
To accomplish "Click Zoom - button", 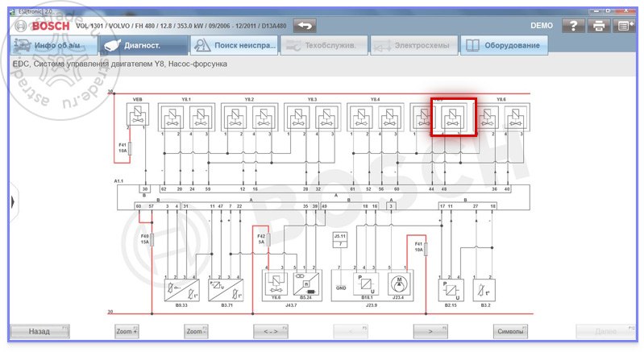I will click(x=196, y=331).
